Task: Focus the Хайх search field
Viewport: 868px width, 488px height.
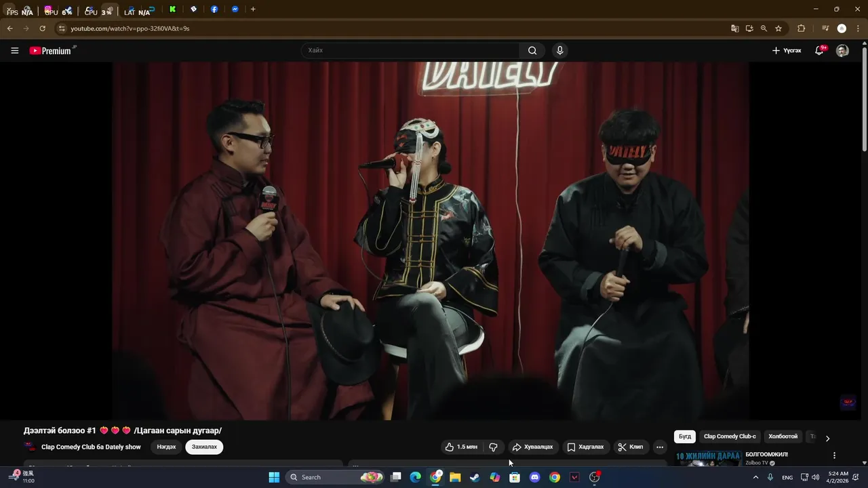Action: [x=410, y=51]
